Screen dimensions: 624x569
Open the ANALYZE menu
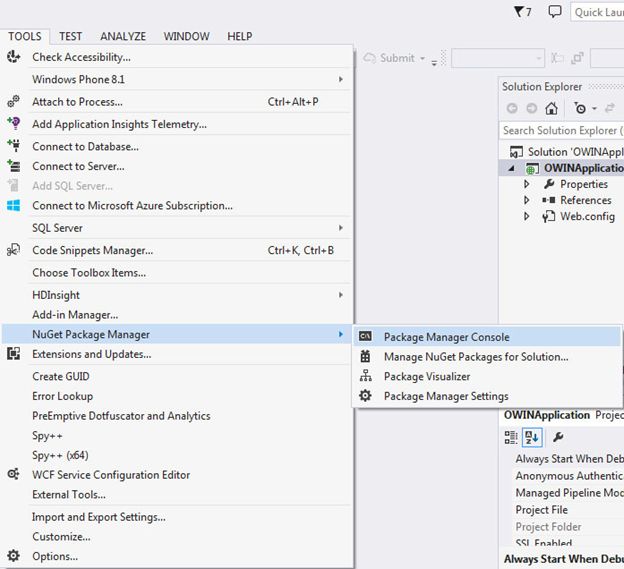click(x=123, y=36)
